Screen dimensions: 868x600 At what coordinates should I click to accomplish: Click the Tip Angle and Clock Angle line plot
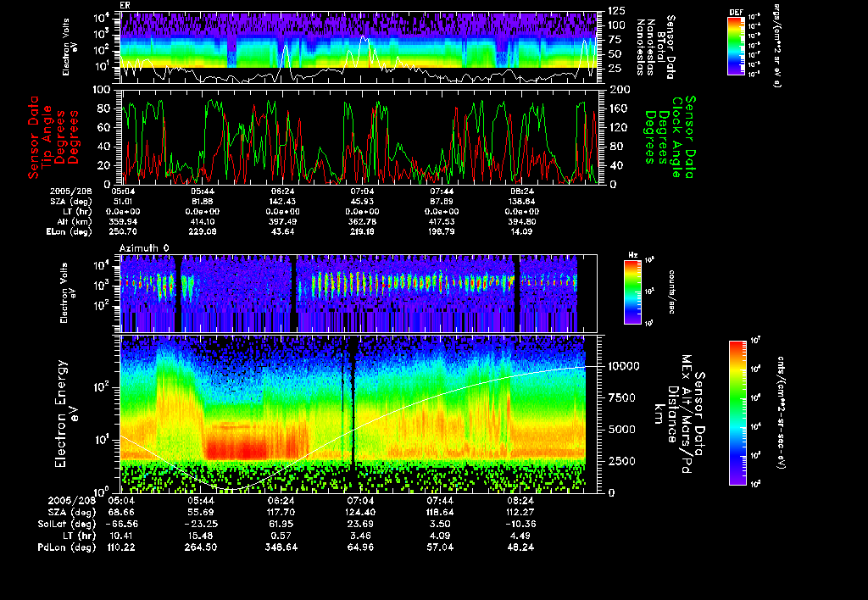tap(360, 137)
